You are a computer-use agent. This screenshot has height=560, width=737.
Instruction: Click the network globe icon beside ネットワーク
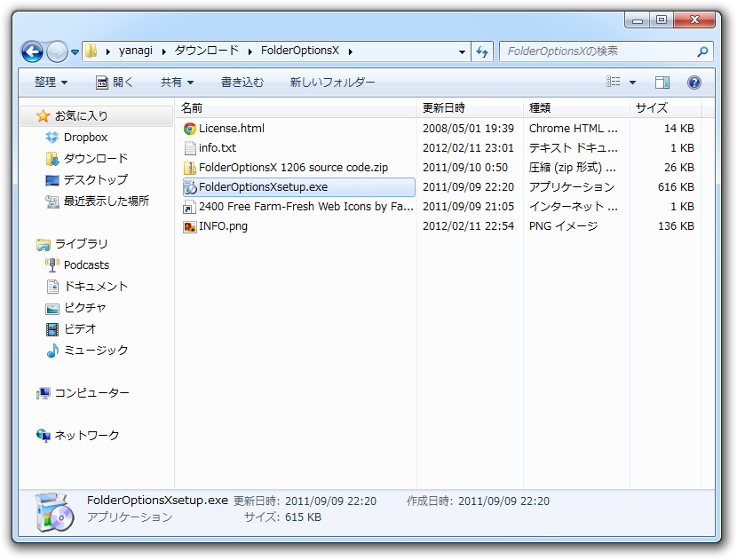point(44,436)
